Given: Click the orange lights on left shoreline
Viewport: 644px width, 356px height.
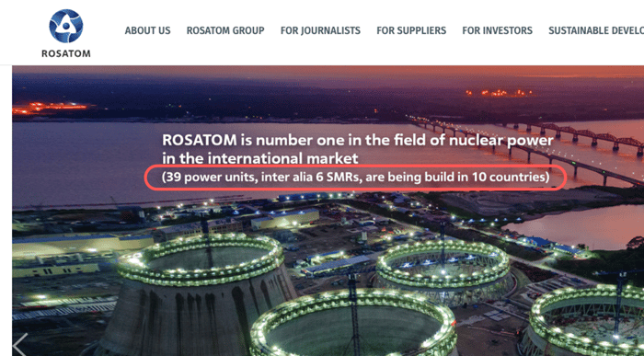Looking at the screenshot, I should [50, 108].
